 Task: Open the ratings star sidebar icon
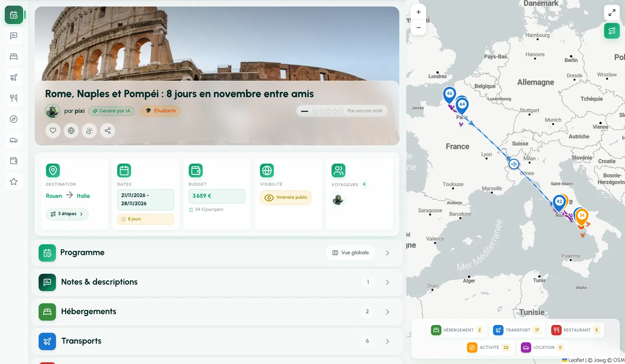pos(14,182)
